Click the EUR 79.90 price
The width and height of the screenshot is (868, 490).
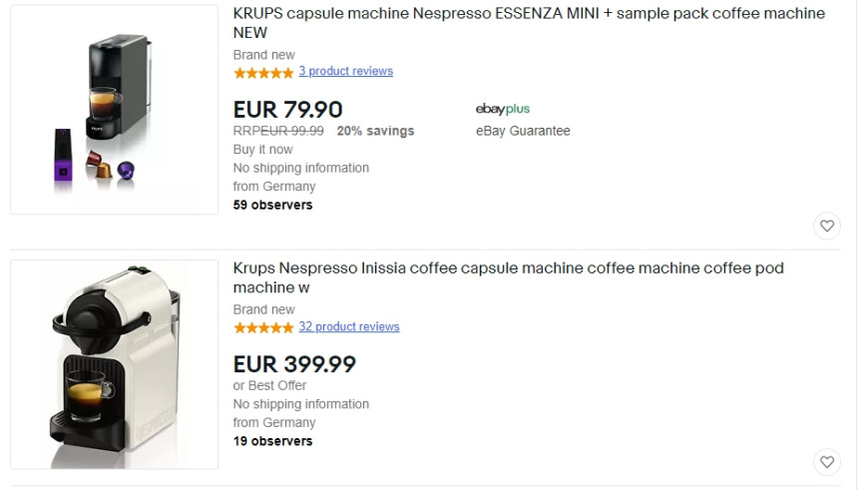(x=288, y=110)
